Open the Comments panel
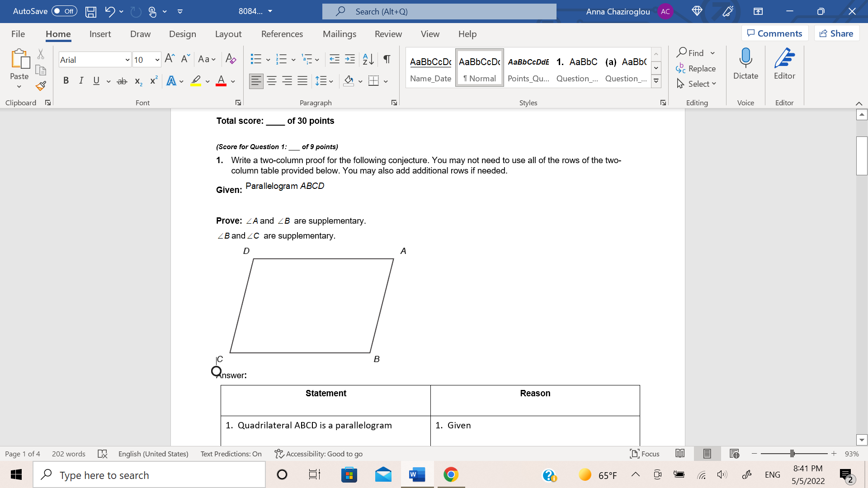 pyautogui.click(x=774, y=33)
